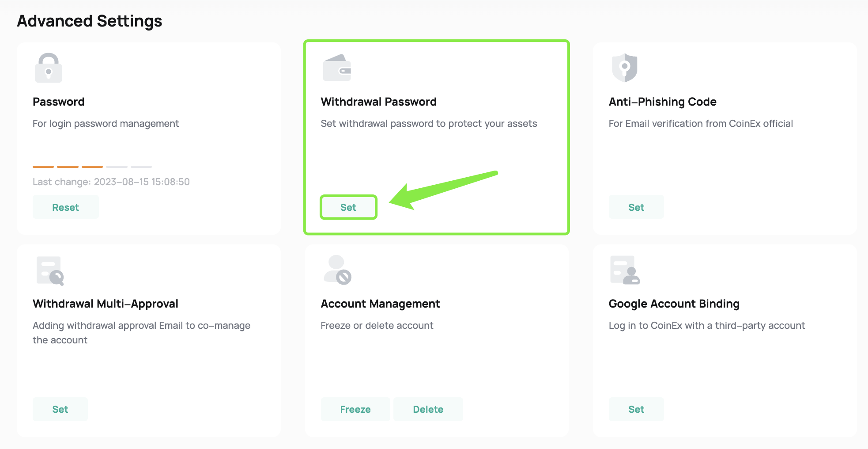The height and width of the screenshot is (449, 868).
Task: Click the Google Account Binding profile icon
Action: [x=624, y=270]
